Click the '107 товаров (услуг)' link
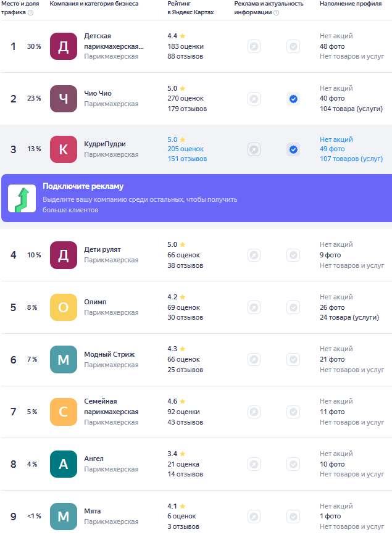 coord(351,159)
